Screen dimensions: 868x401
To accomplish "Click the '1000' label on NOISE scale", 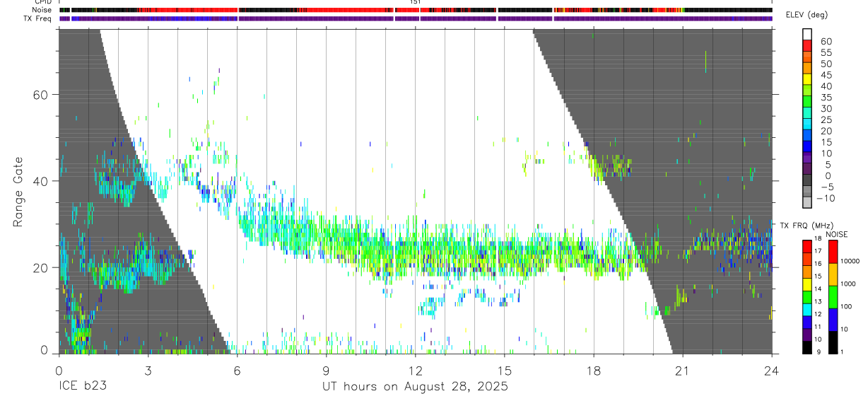I will pos(848,284).
